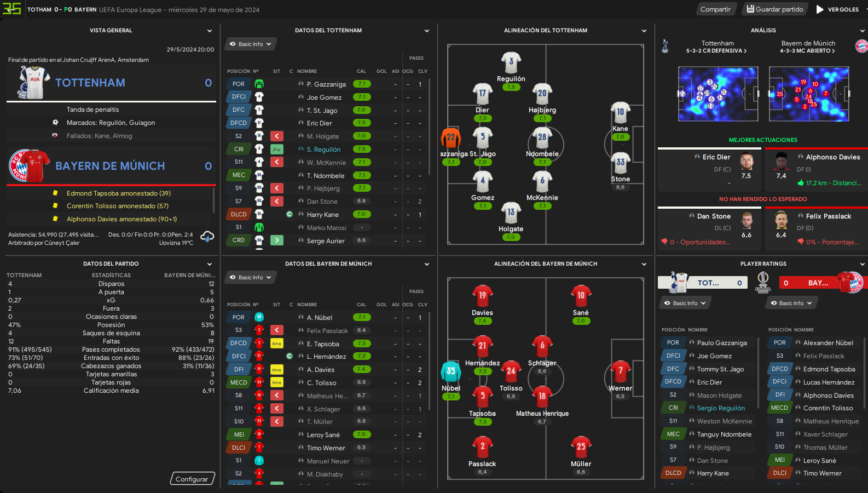The height and width of the screenshot is (493, 868).
Task: Click M. Holgate's red substitution arrow
Action: point(277,136)
